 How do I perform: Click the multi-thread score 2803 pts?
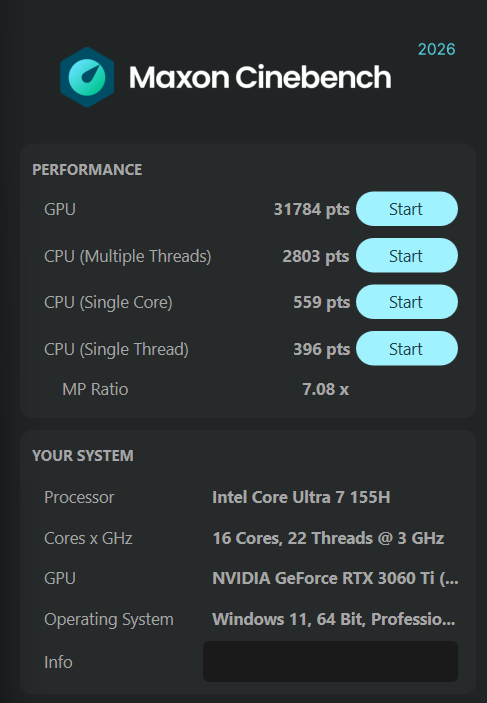coord(316,256)
